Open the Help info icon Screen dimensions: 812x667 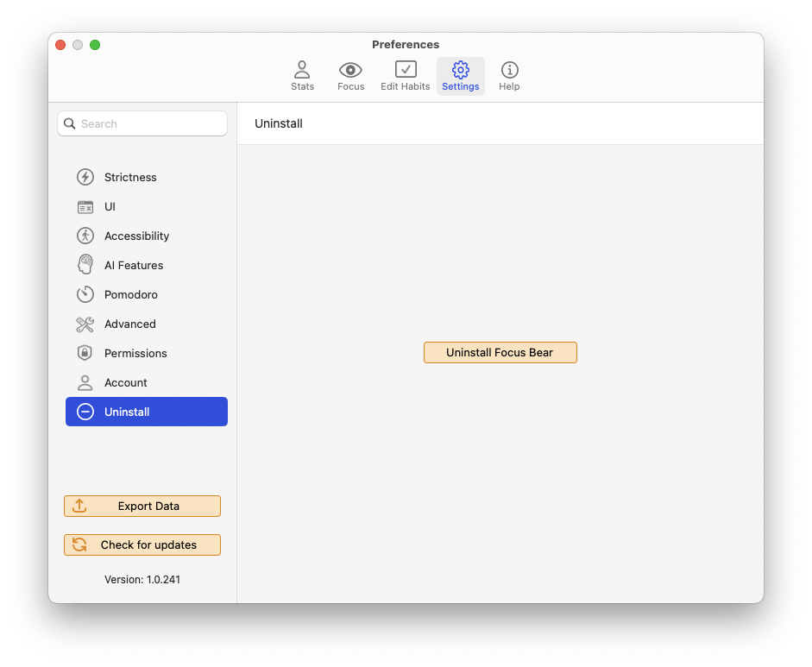tap(510, 69)
